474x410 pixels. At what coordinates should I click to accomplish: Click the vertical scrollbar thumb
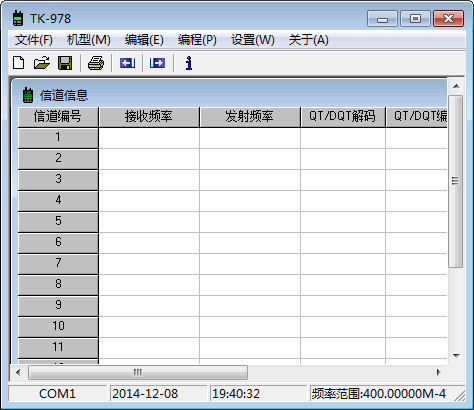point(455,181)
